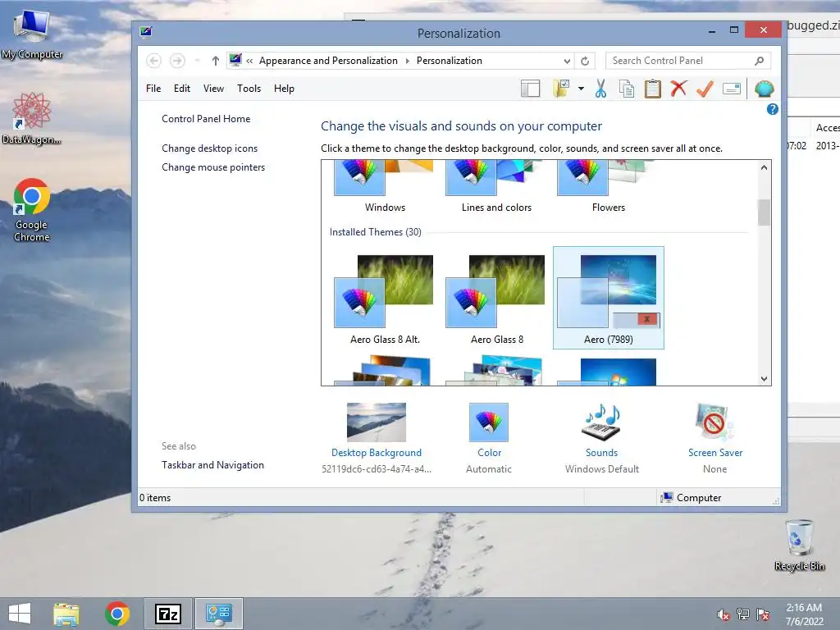Click the folder options toolbar icon
The width and height of the screenshot is (840, 630).
[561, 89]
